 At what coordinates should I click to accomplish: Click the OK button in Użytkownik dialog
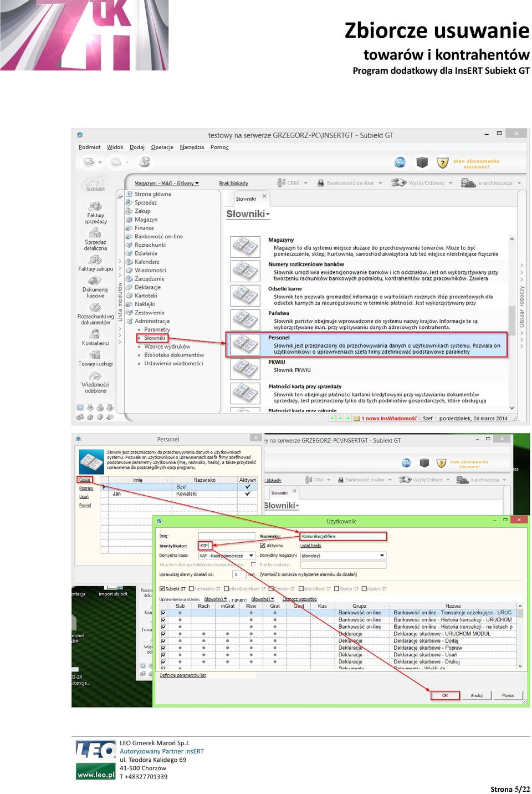click(445, 695)
